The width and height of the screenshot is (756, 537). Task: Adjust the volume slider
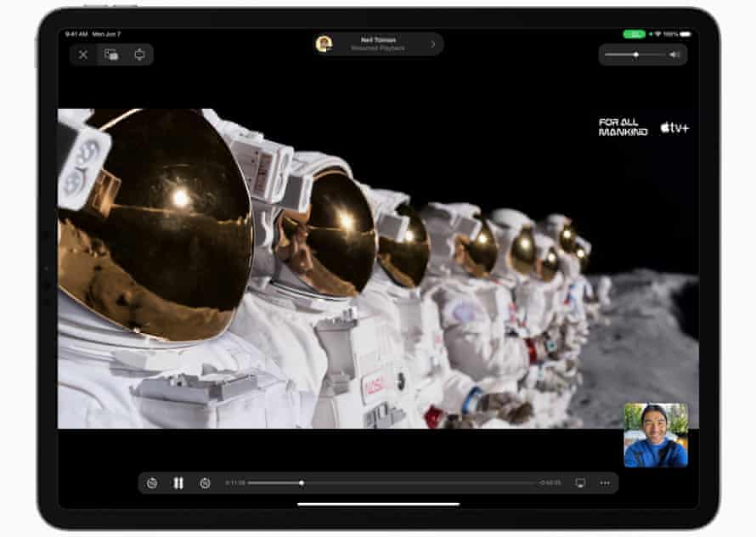(635, 54)
